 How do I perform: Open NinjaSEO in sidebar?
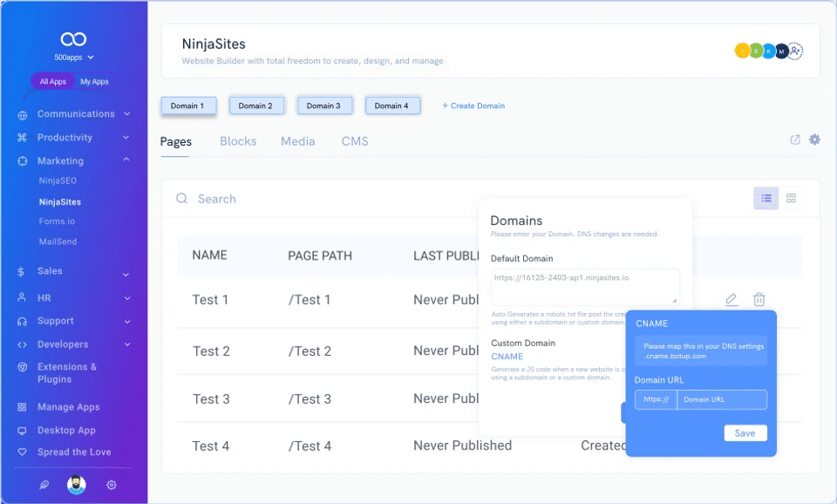tap(58, 181)
